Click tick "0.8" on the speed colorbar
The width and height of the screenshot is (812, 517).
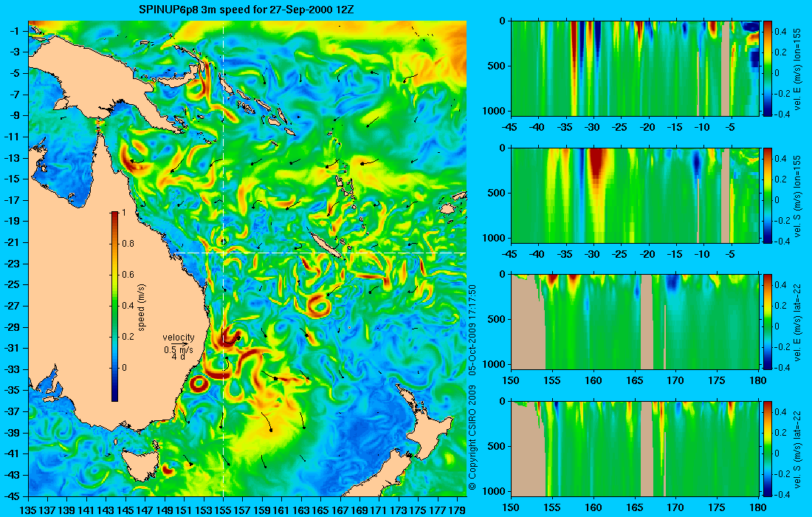click(128, 244)
